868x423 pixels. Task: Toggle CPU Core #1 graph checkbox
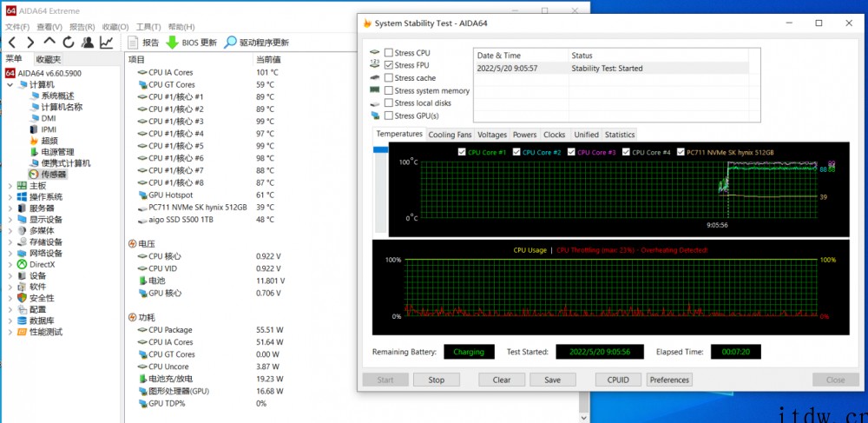point(463,152)
